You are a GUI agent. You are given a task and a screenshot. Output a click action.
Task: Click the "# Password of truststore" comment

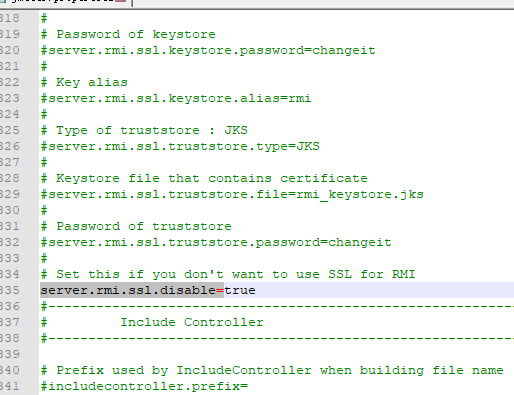coord(136,226)
